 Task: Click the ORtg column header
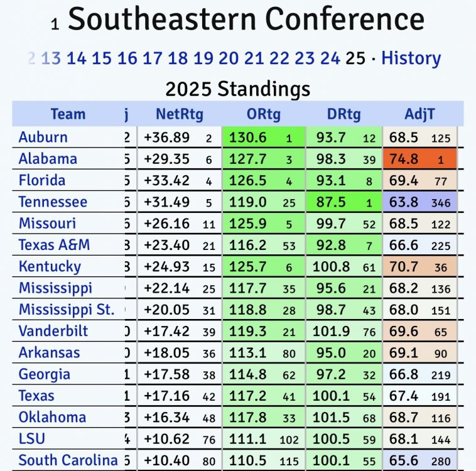point(264,114)
